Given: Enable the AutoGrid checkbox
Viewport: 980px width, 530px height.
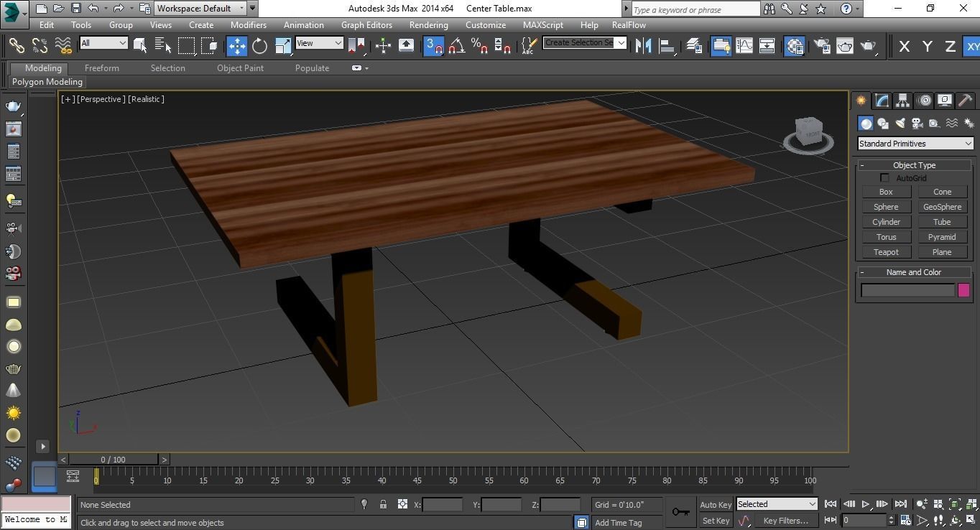Looking at the screenshot, I should pyautogui.click(x=885, y=178).
